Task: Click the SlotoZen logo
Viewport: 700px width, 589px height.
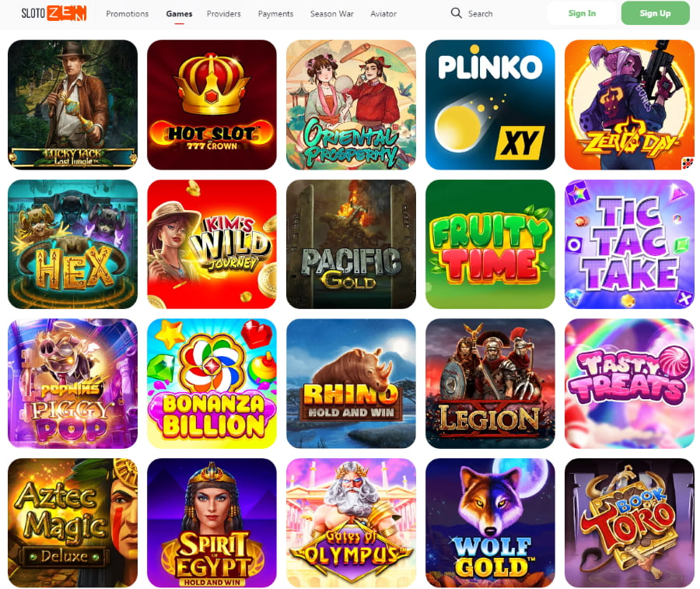Action: click(x=54, y=13)
